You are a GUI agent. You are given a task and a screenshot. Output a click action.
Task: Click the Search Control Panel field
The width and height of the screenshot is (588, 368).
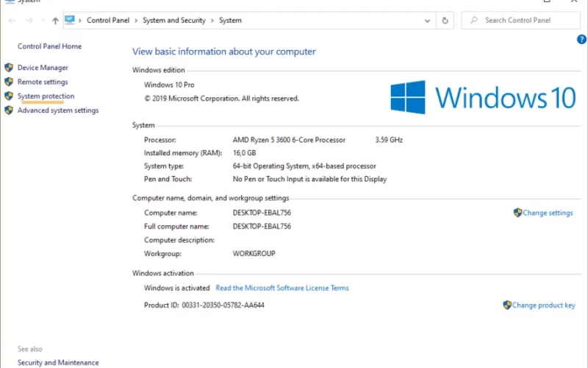point(520,21)
